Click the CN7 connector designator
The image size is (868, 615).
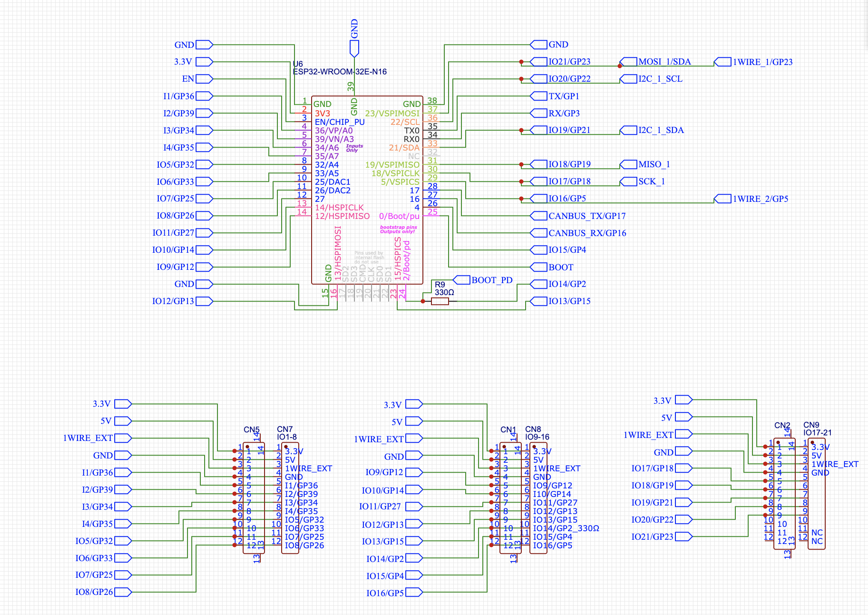[285, 429]
